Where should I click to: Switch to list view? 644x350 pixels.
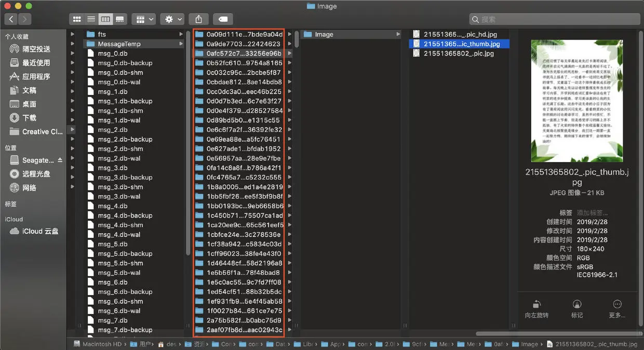point(91,19)
